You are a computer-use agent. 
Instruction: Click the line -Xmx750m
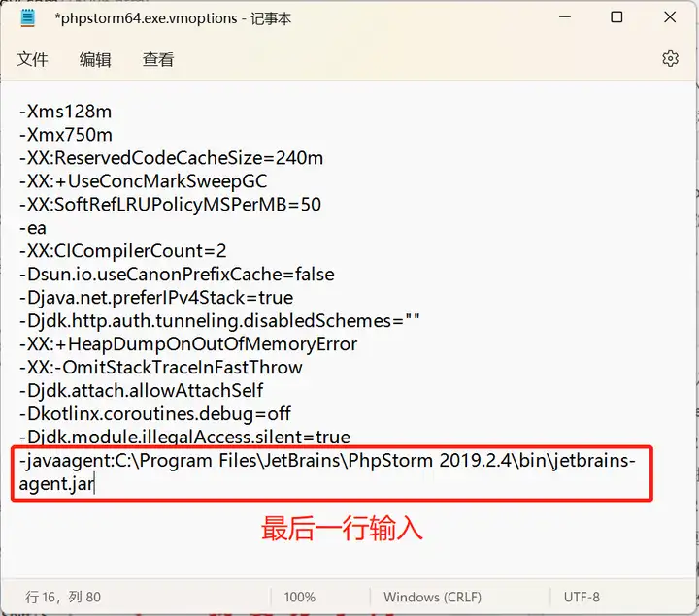(66, 135)
